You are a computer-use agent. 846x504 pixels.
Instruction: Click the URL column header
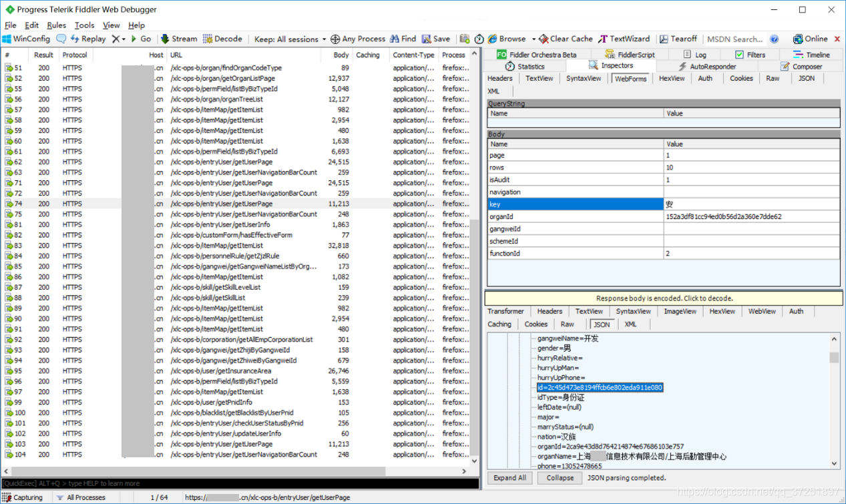tap(243, 55)
